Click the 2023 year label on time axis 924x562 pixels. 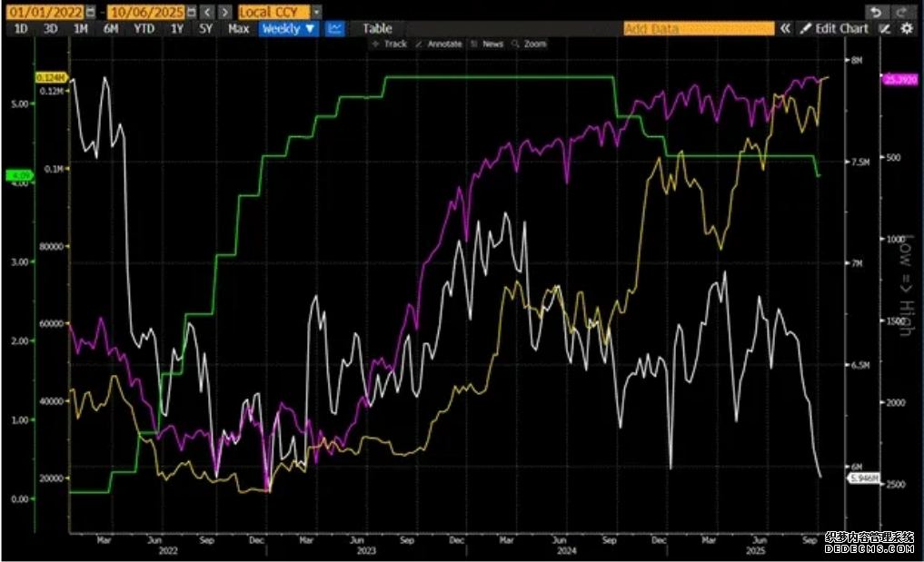[x=366, y=551]
